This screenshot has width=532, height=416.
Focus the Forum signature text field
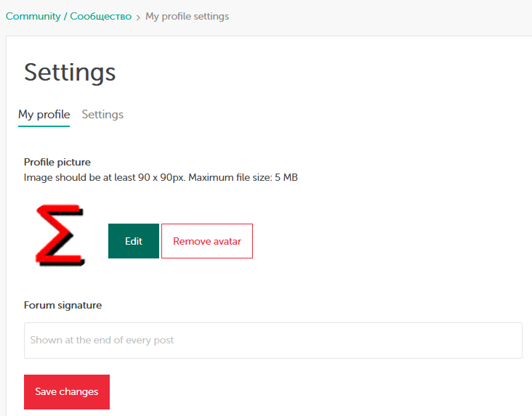pos(273,340)
